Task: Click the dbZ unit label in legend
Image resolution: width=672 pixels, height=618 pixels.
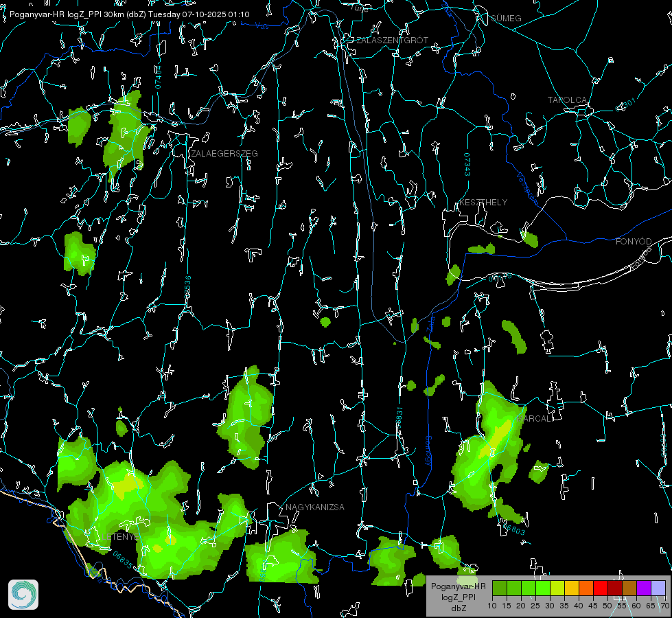Action: tap(459, 608)
